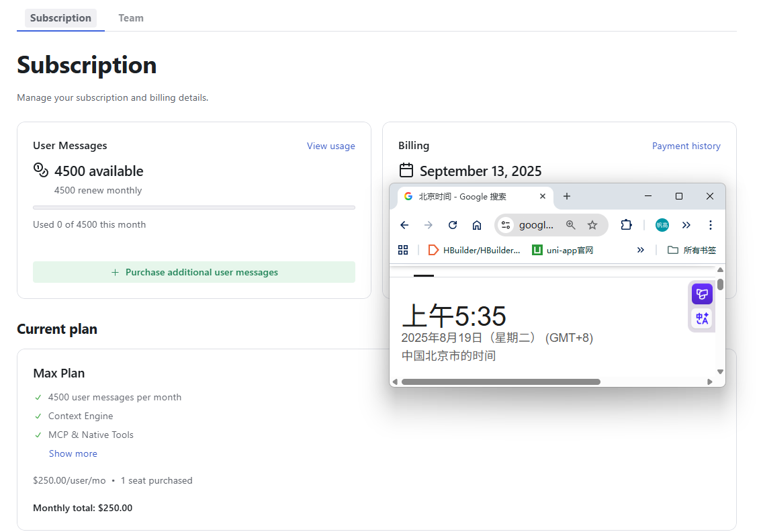Open a new Chrome tab
Viewport: 761px width, 532px height.
click(x=566, y=197)
